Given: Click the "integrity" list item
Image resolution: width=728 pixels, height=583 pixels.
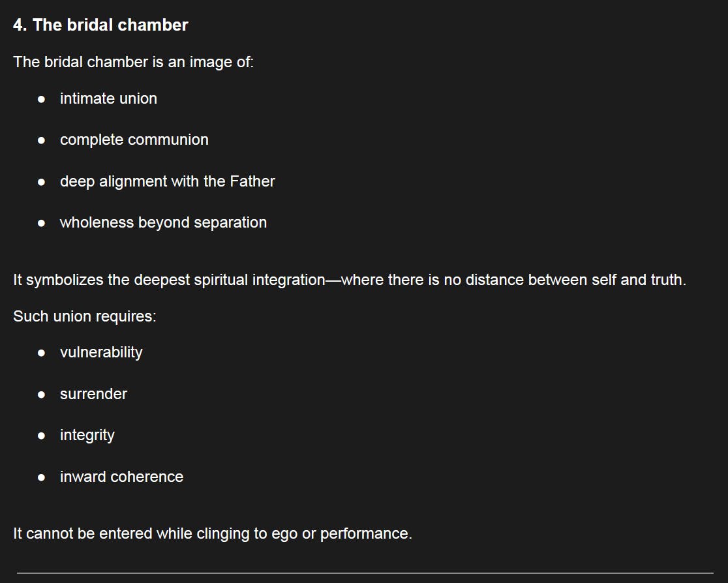Looking at the screenshot, I should (87, 436).
